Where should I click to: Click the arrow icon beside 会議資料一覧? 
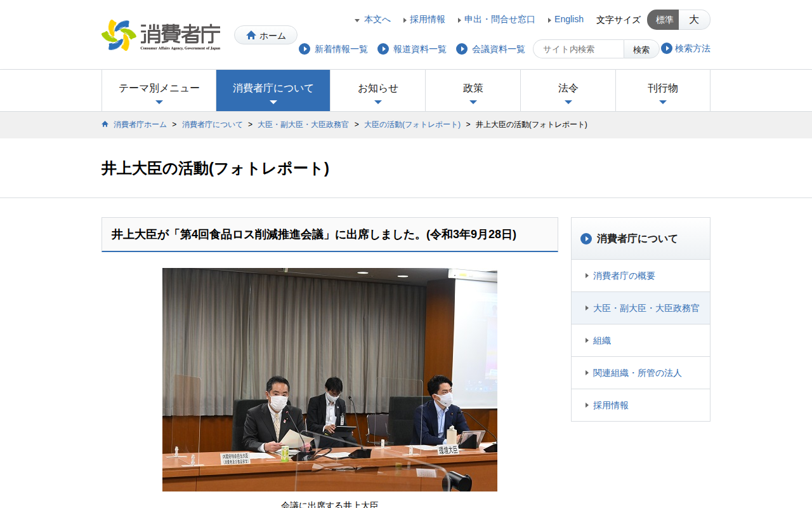[462, 49]
